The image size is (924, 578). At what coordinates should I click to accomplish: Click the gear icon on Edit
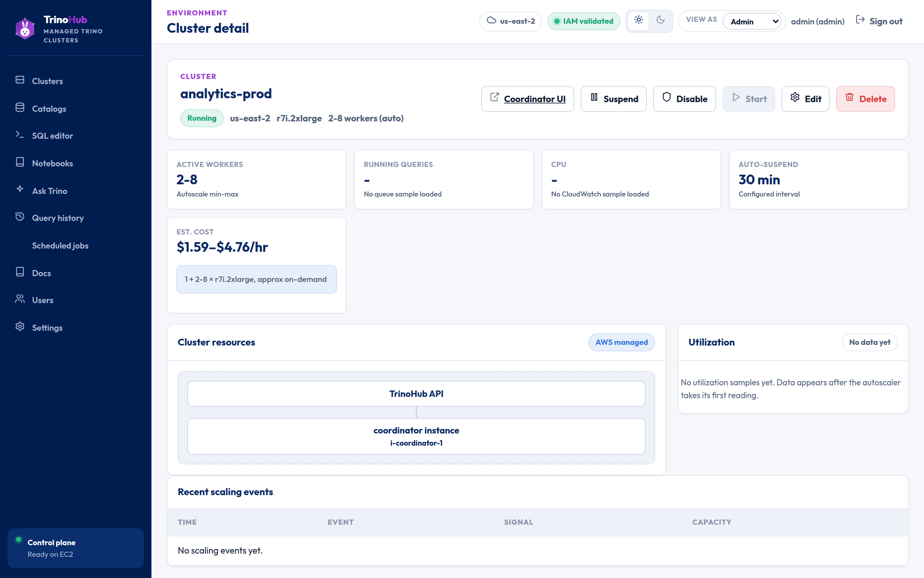[x=795, y=98]
